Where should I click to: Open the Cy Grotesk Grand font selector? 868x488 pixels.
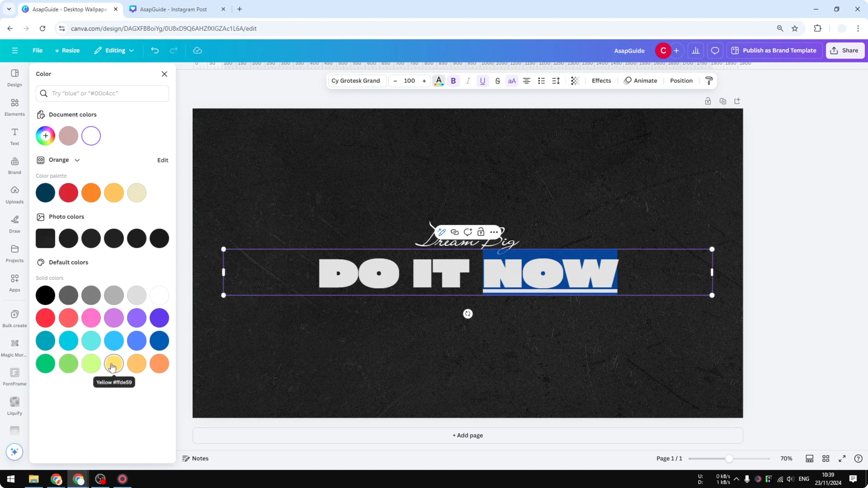coord(356,81)
